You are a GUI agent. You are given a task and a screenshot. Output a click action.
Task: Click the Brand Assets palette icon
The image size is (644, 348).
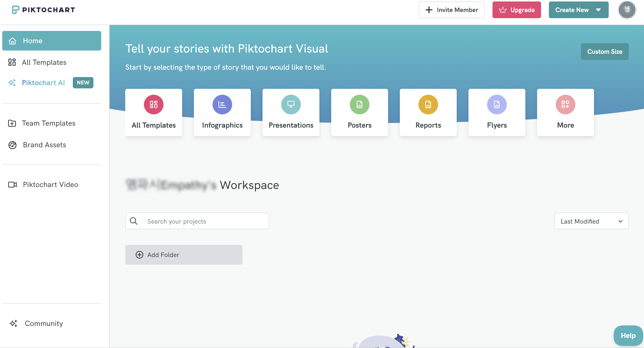point(13,145)
